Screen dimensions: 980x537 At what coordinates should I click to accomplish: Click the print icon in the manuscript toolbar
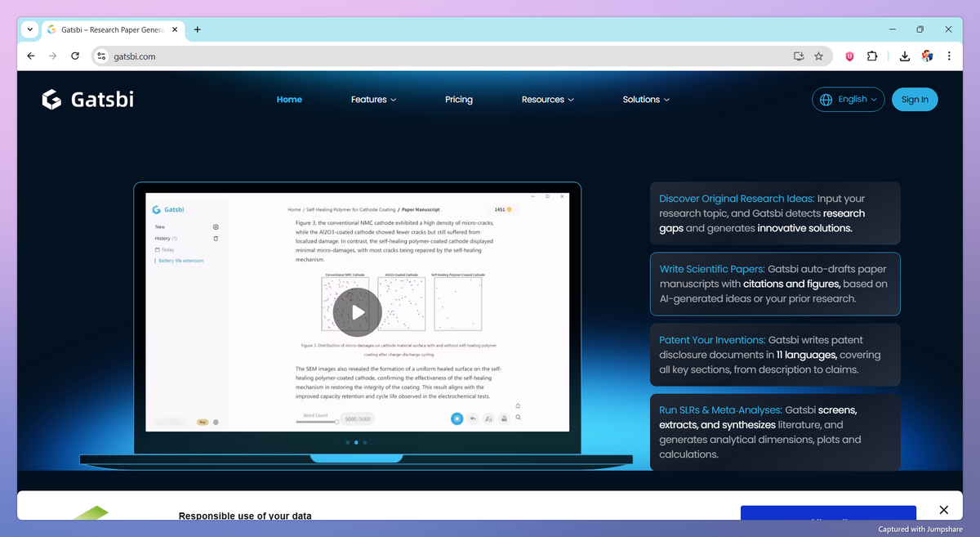coord(504,418)
